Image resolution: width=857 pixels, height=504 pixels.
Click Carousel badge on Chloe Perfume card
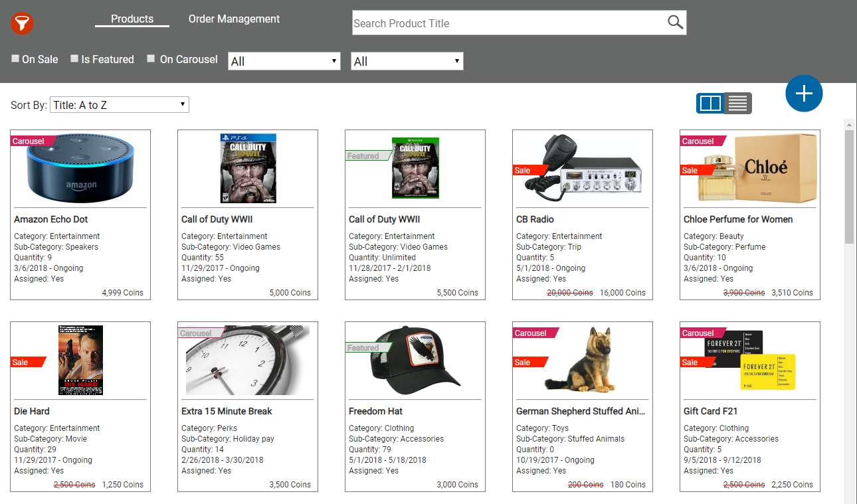701,141
